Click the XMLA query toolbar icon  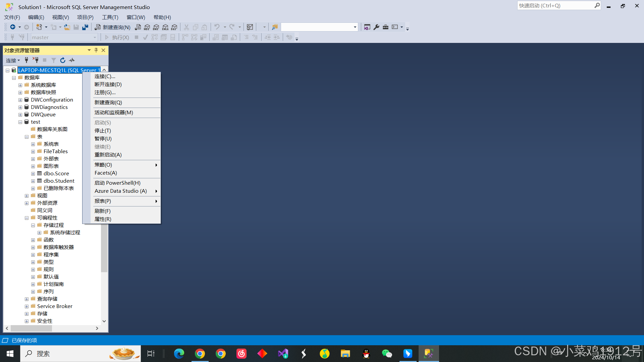(x=165, y=27)
